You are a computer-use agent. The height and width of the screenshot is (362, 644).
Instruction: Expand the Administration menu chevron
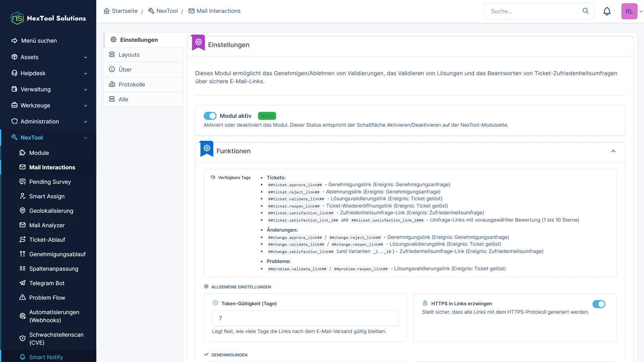(x=85, y=122)
